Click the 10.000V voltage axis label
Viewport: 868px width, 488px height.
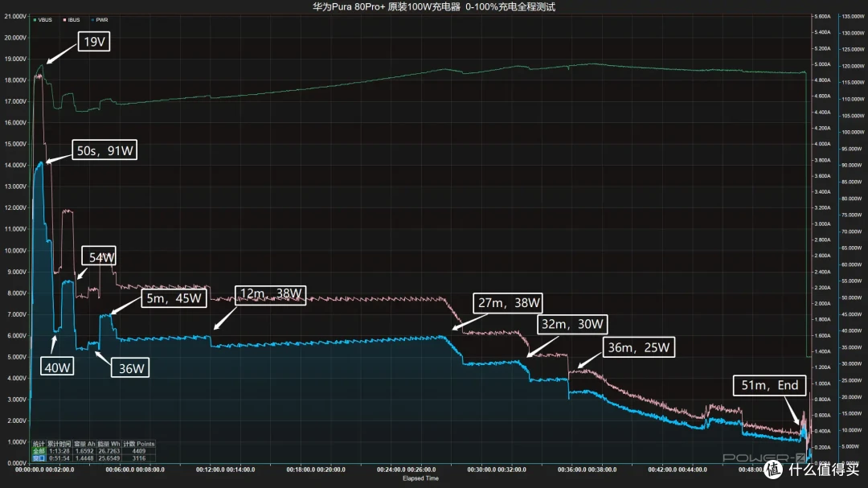tap(15, 250)
